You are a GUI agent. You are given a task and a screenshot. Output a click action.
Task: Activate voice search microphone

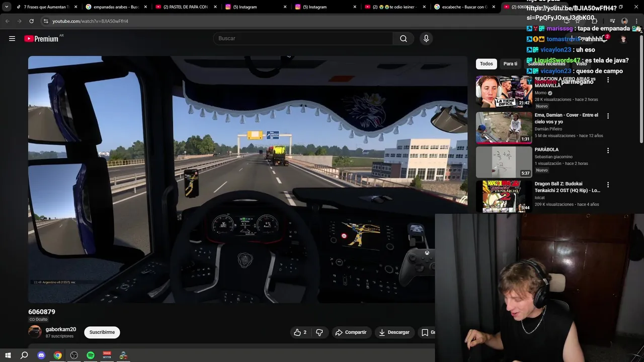point(426,39)
